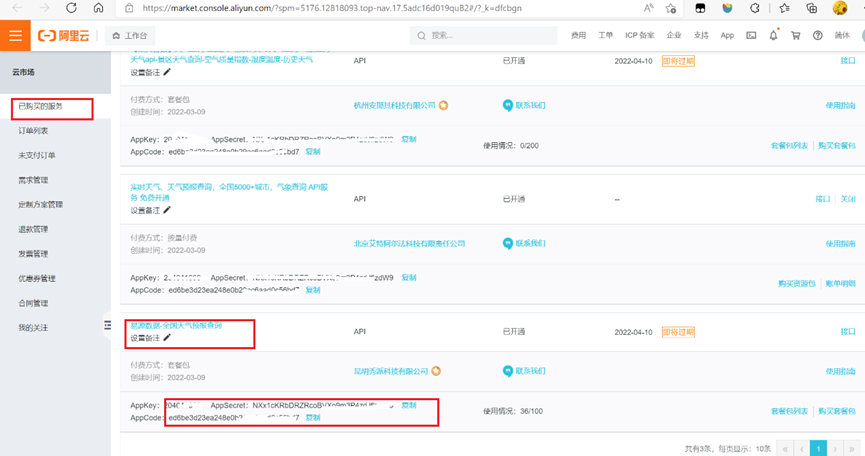Contact 联系我们 for 北京艾特阿尔法 vendor
Viewport: 865px width, 456px height.
click(524, 243)
